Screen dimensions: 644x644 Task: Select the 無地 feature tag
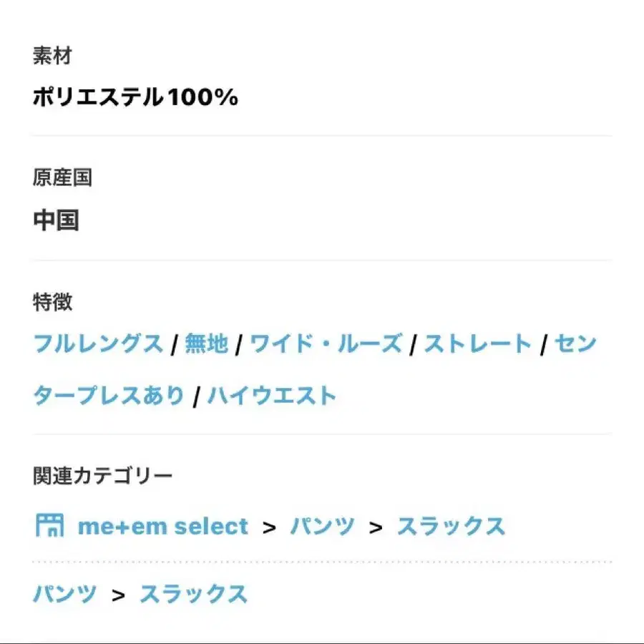pyautogui.click(x=207, y=343)
